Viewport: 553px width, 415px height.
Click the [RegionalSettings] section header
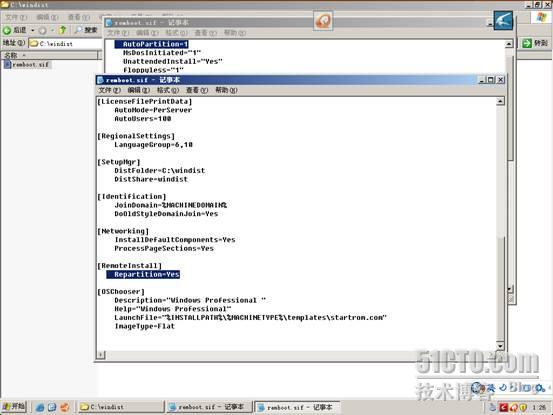click(136, 136)
